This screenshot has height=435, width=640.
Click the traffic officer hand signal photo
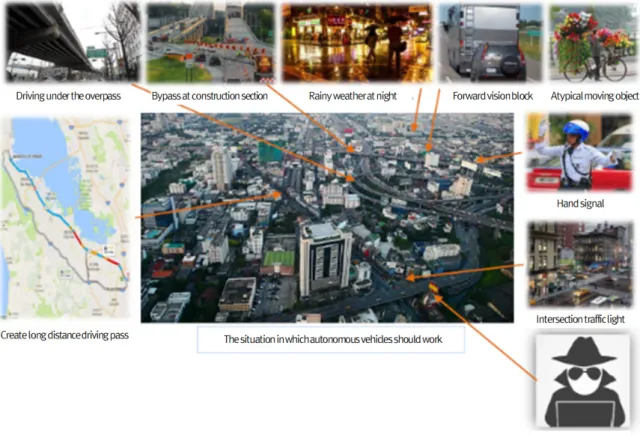tap(579, 152)
